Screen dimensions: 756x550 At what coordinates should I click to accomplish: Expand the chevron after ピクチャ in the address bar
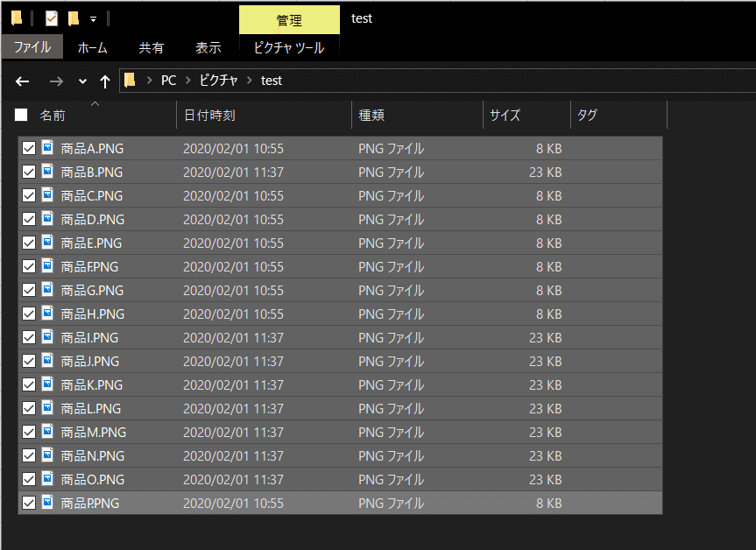click(x=250, y=81)
